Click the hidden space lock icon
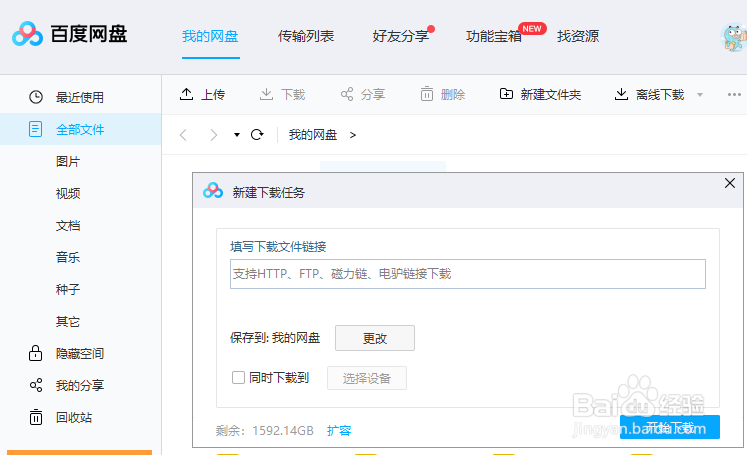The image size is (747, 455). tap(35, 354)
